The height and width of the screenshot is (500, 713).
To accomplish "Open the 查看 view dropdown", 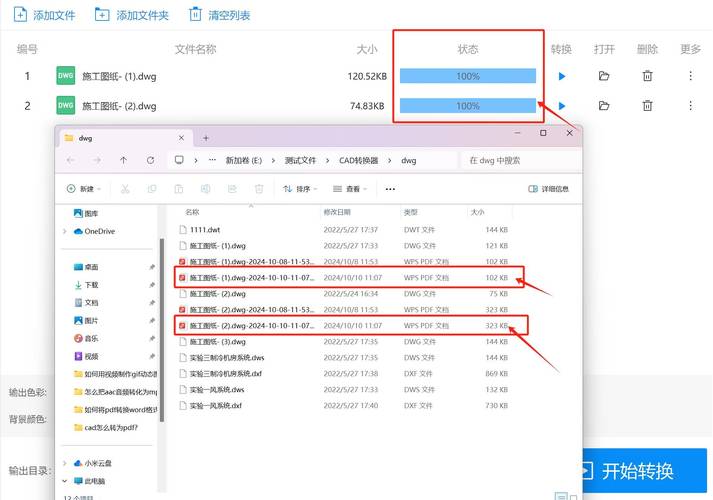I will (350, 189).
